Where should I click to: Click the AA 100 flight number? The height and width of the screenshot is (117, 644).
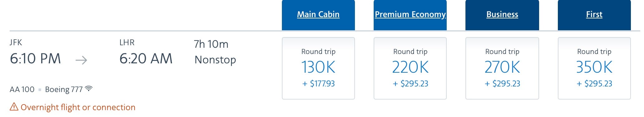(x=22, y=90)
